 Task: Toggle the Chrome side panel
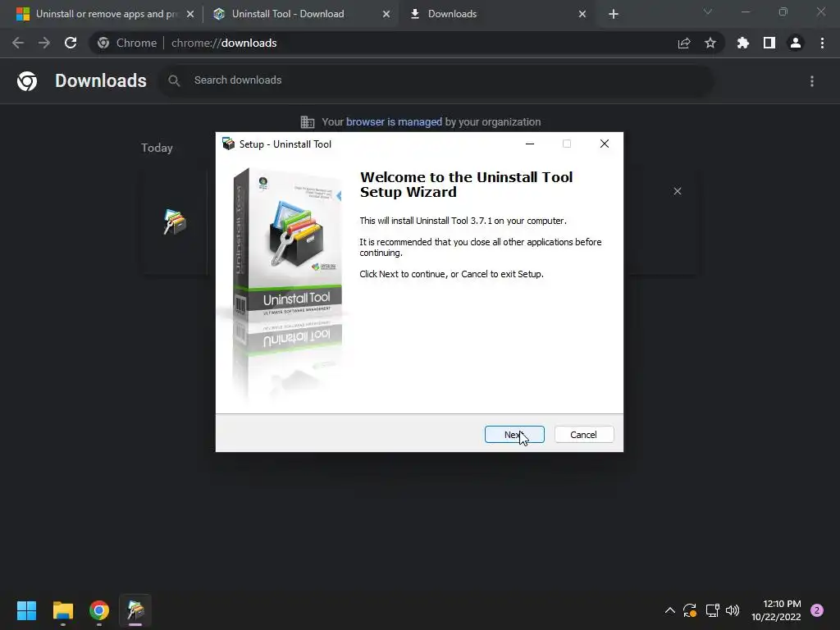pos(769,43)
